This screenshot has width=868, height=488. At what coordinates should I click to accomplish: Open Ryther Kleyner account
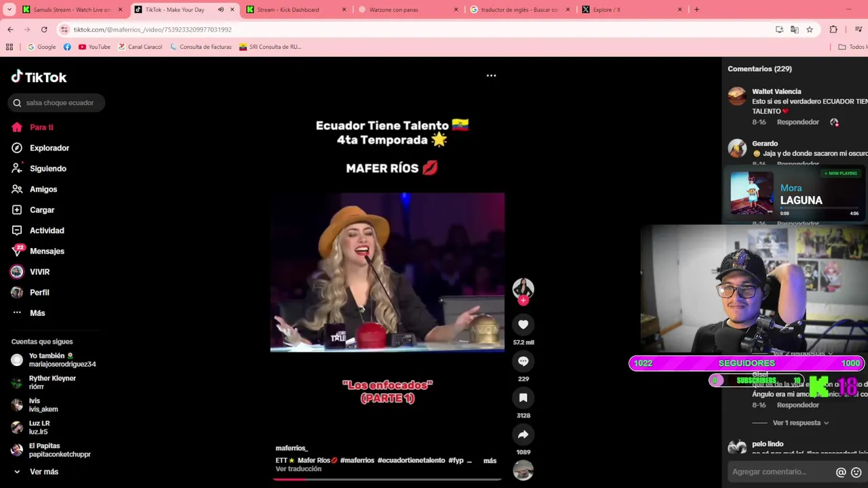coord(44,382)
